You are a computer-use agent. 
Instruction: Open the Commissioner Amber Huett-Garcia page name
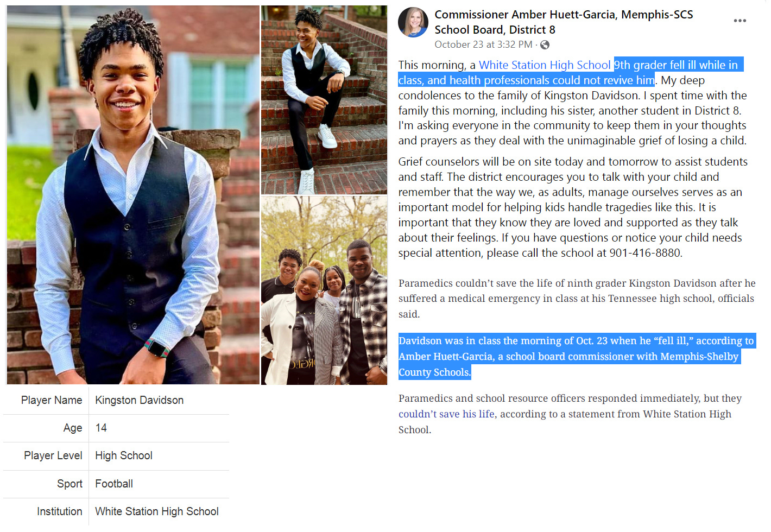[564, 22]
